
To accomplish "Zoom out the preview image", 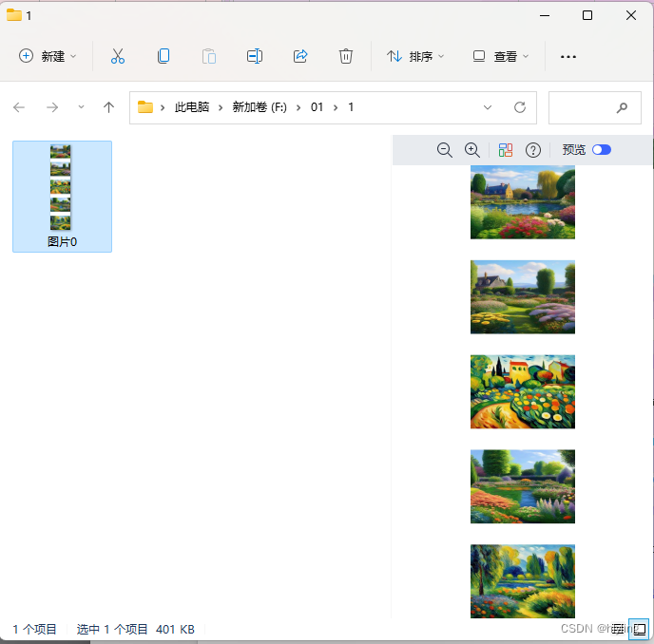I will click(445, 150).
